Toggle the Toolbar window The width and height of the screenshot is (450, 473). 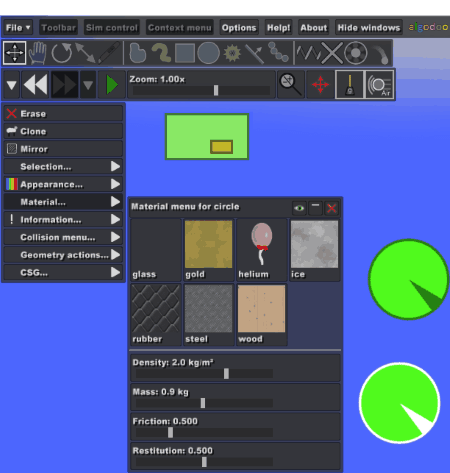(x=58, y=28)
